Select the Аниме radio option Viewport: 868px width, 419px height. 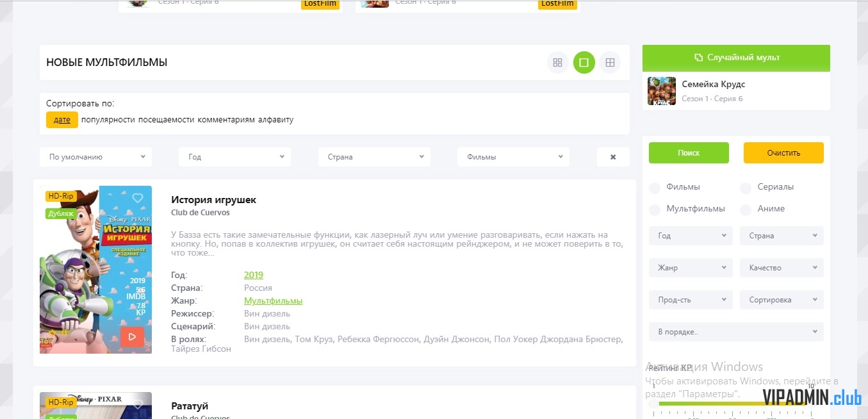click(746, 209)
